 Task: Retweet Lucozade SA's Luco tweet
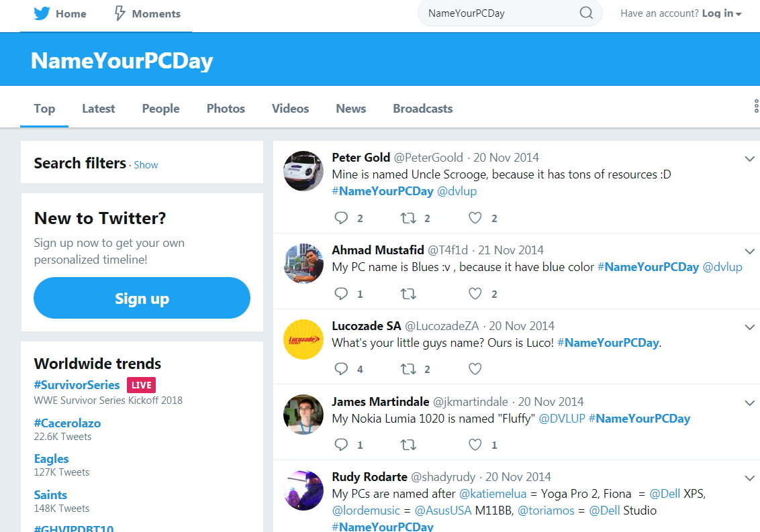pos(408,369)
